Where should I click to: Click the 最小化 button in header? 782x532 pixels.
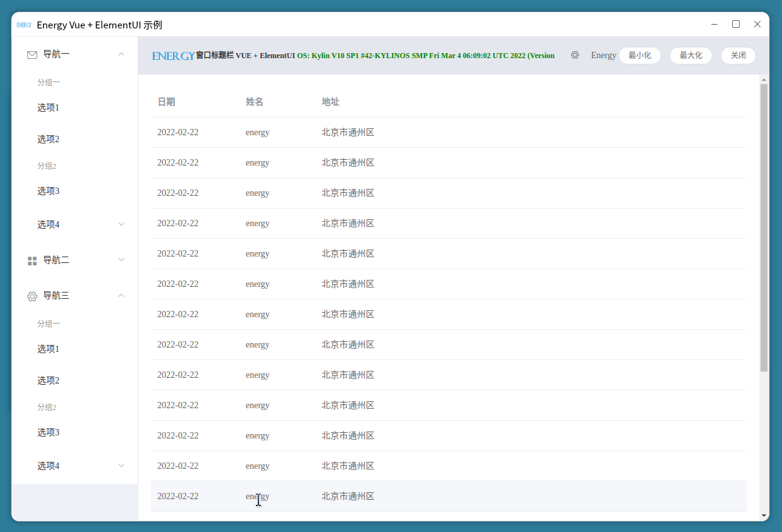click(x=640, y=56)
